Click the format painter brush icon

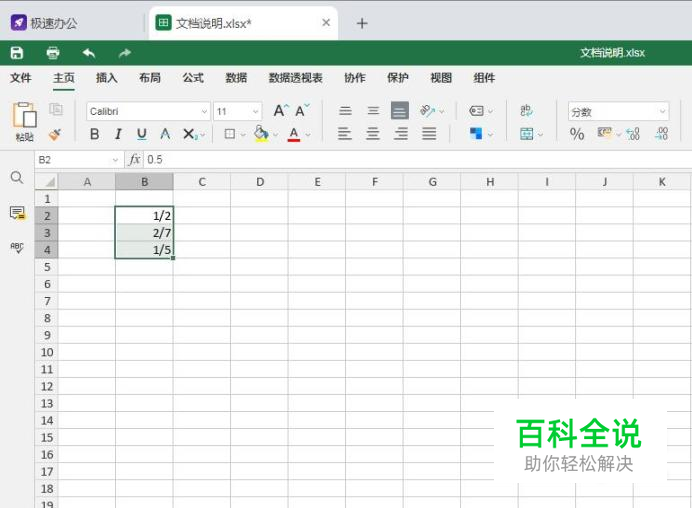click(x=55, y=134)
